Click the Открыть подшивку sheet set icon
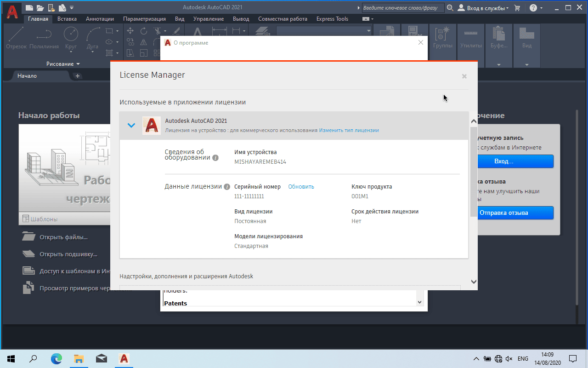588x368 pixels. tap(29, 254)
